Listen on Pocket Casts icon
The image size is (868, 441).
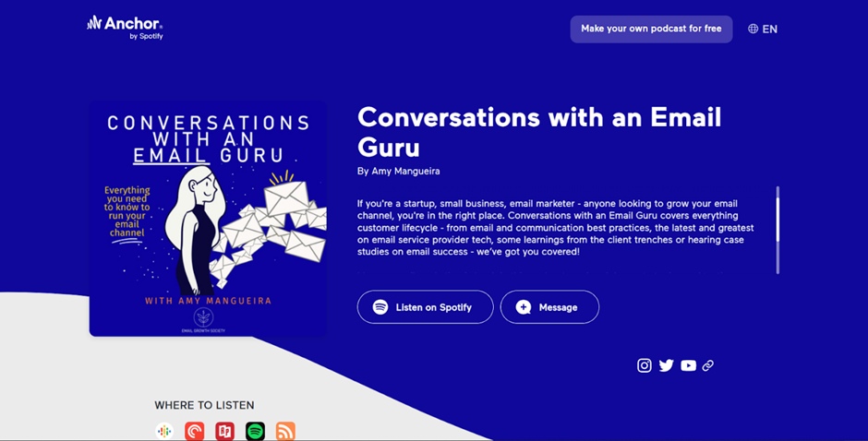pyautogui.click(x=194, y=431)
